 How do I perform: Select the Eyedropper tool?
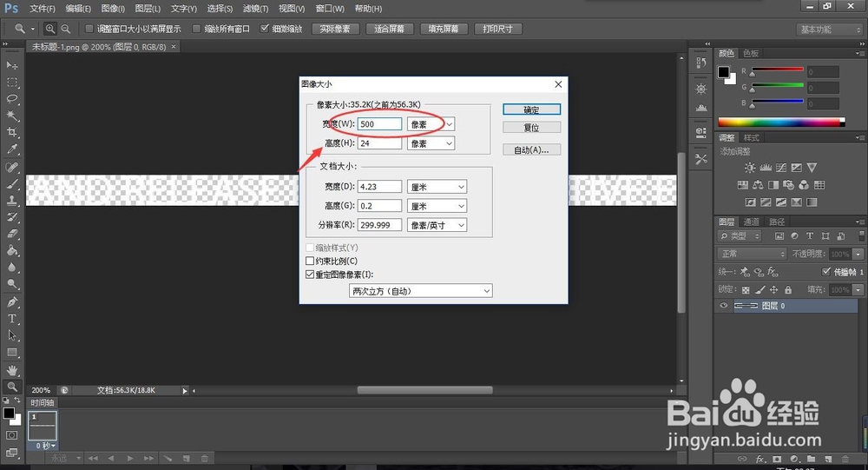tap(12, 149)
